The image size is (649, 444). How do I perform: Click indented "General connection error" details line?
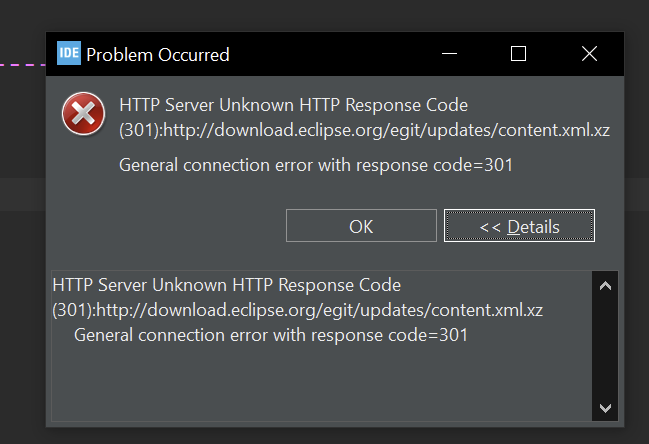point(270,335)
